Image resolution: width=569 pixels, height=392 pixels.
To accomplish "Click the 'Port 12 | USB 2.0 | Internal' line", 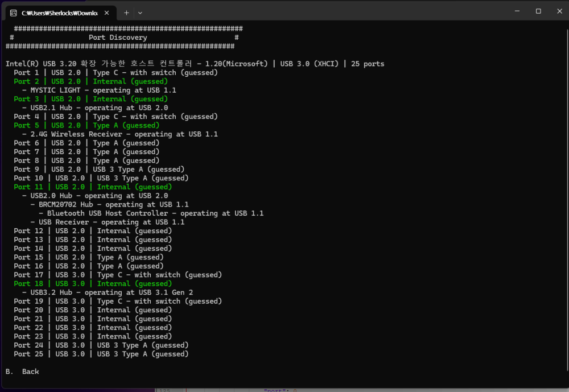I will (x=93, y=231).
